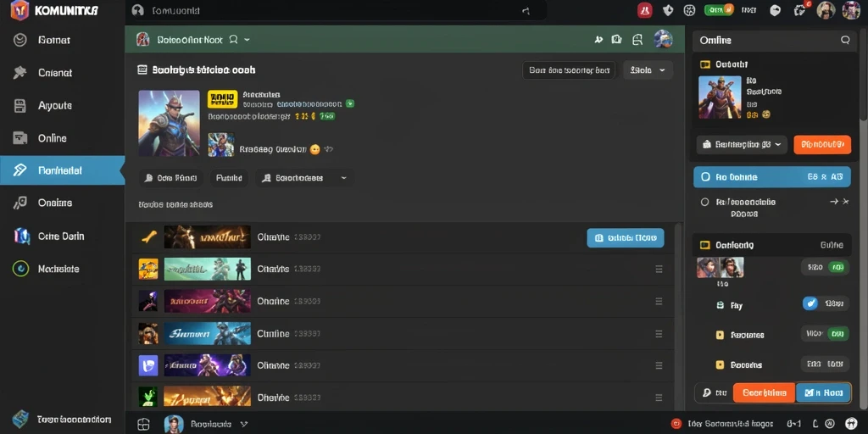Viewport: 868px width, 434px height.
Task: Click the large armored warrior thumbnail in main panel
Action: (169, 124)
